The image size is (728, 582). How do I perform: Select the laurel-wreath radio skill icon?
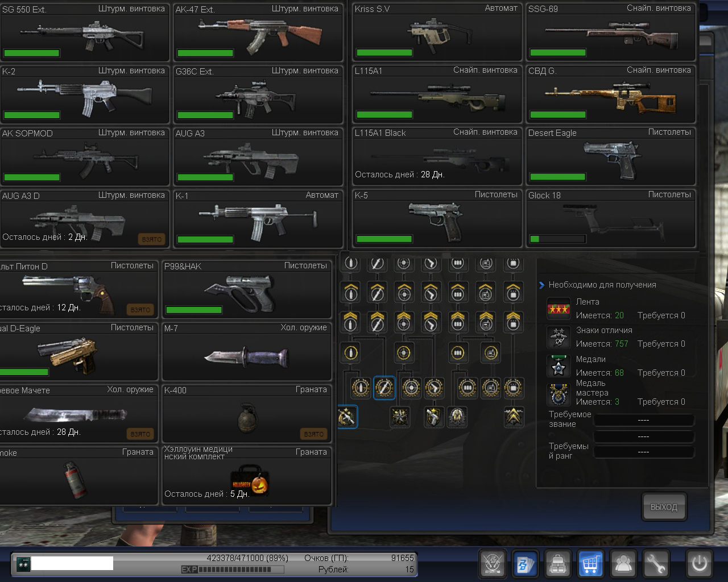point(491,388)
